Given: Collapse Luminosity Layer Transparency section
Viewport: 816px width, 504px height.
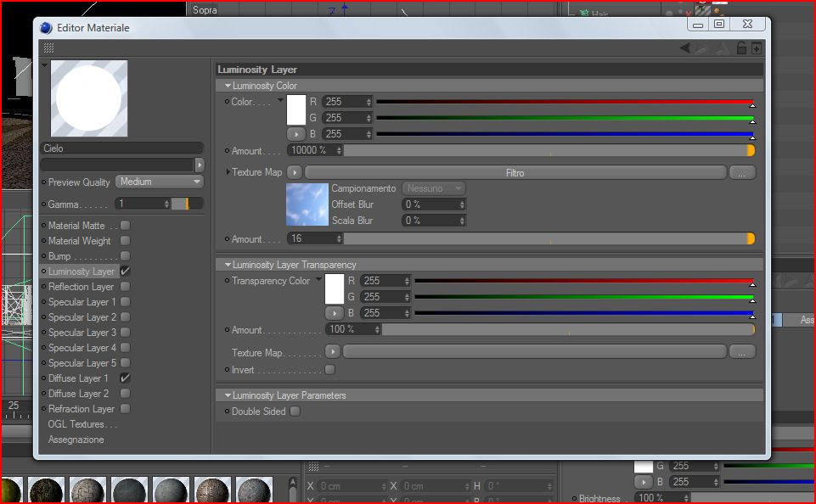Looking at the screenshot, I should (228, 265).
